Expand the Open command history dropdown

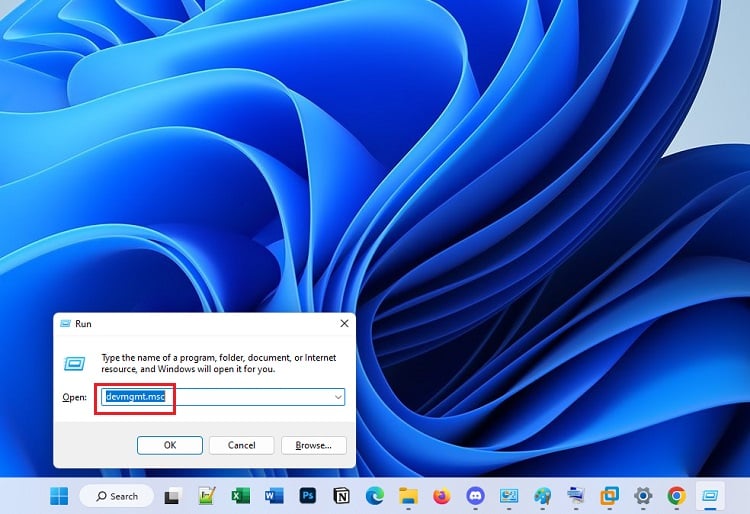[338, 397]
